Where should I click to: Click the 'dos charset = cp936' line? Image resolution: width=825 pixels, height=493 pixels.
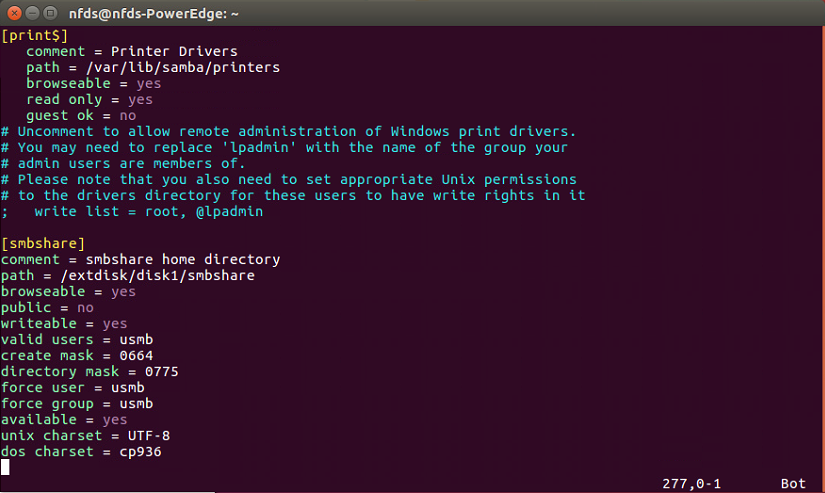pyautogui.click(x=81, y=451)
